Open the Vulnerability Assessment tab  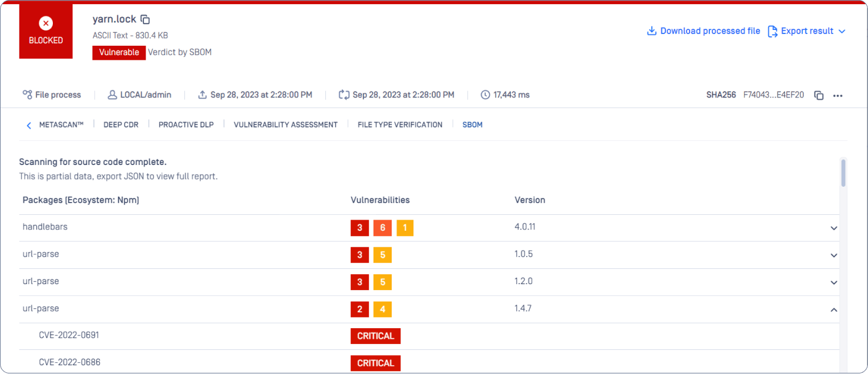285,124
